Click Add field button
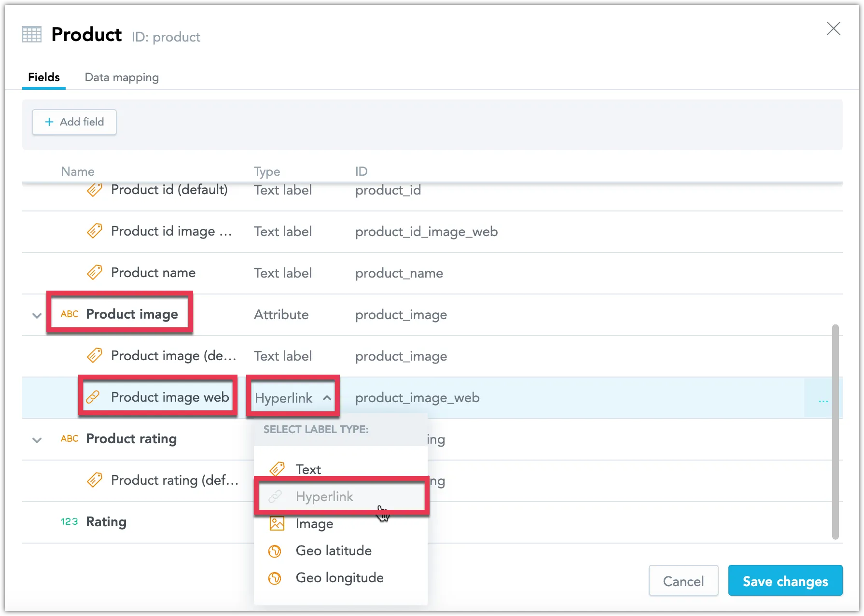864x616 pixels. click(x=74, y=122)
